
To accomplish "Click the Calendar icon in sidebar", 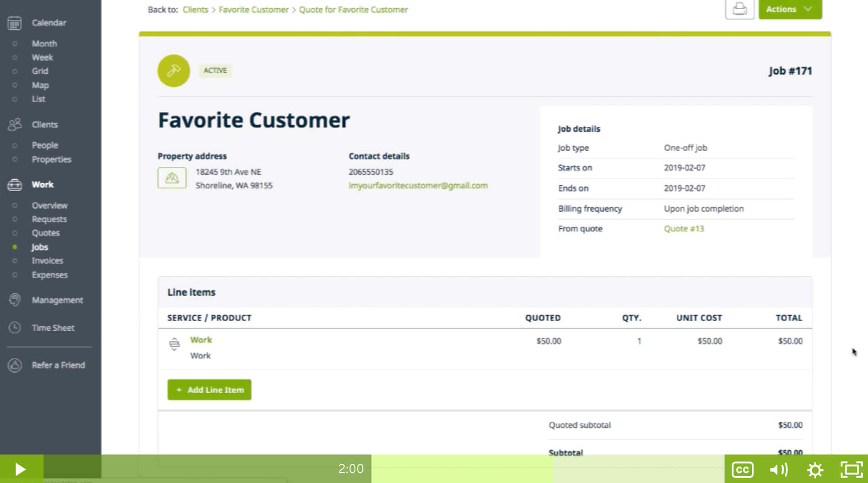I will (15, 23).
